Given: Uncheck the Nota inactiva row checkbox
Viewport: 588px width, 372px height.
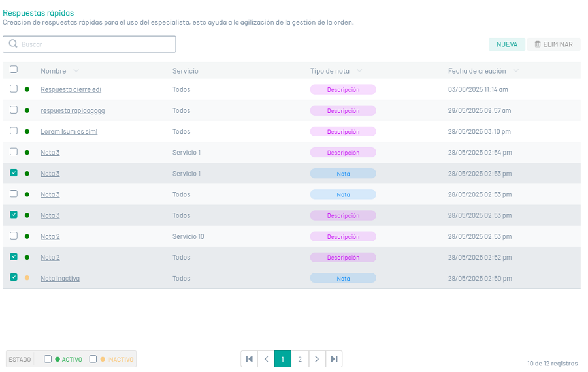Looking at the screenshot, I should pos(14,277).
